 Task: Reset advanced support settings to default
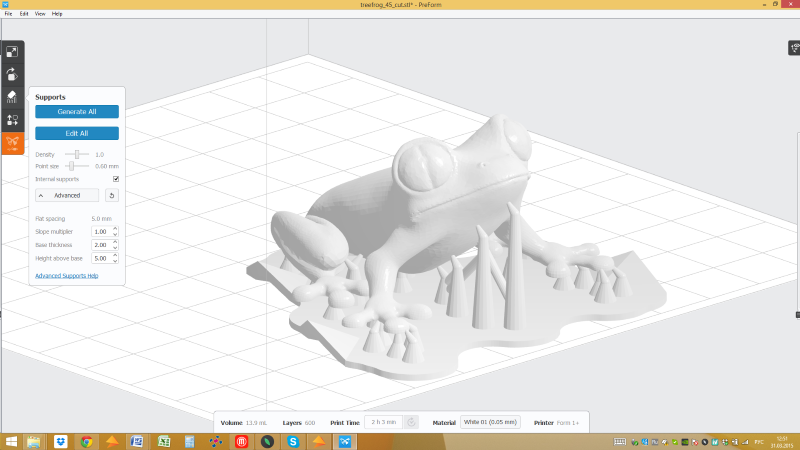(x=112, y=195)
